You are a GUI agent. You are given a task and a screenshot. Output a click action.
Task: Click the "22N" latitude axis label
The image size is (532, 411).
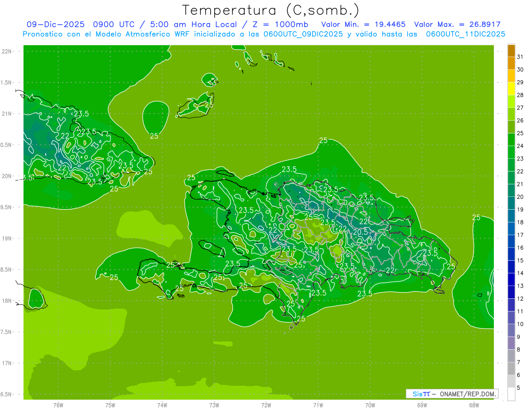(x=7, y=51)
